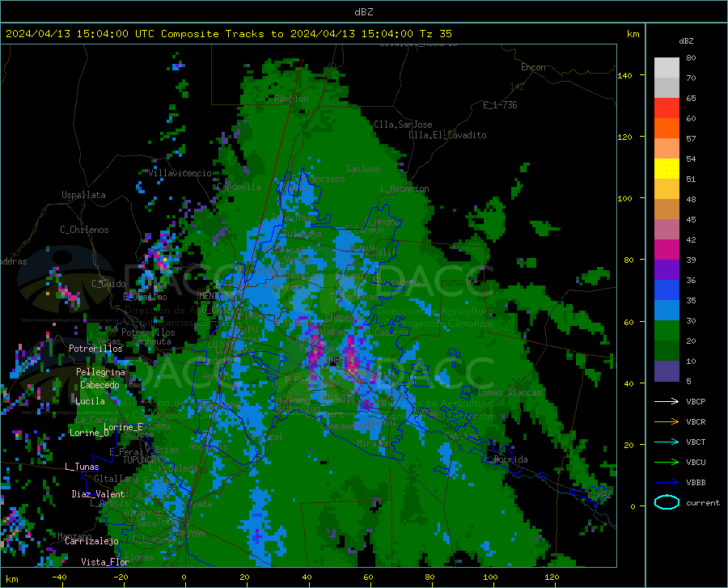The image size is (728, 588).
Task: Click the Capdevila map label
Action: coord(239,187)
